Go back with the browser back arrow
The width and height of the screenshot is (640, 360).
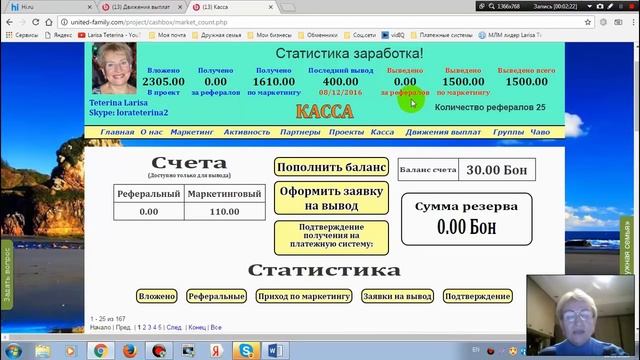tap(9, 22)
